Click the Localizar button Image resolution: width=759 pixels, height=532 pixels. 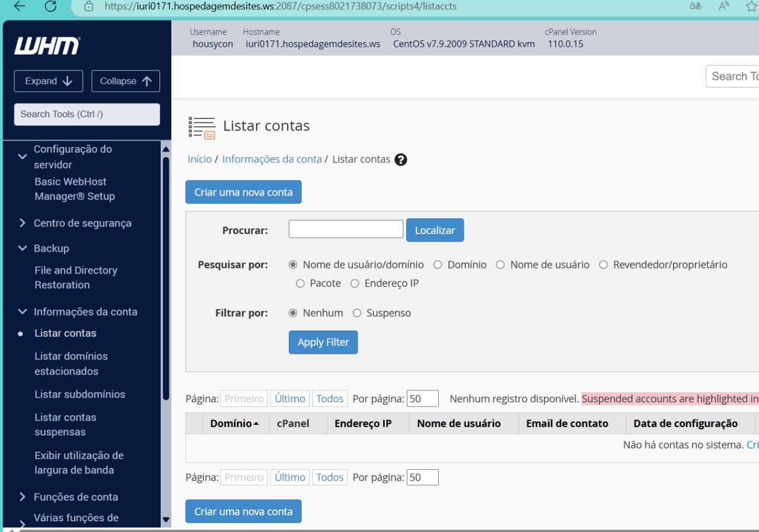435,230
